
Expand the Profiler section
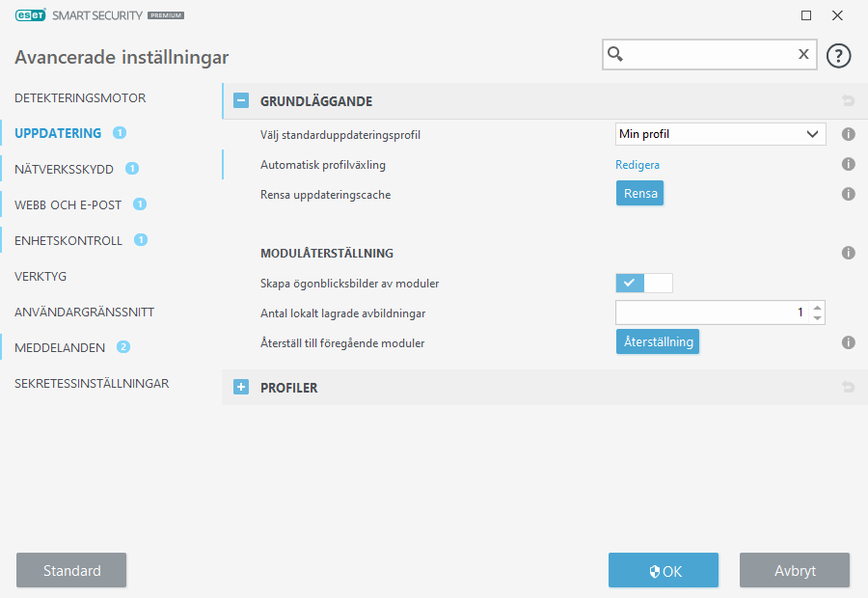coord(241,388)
